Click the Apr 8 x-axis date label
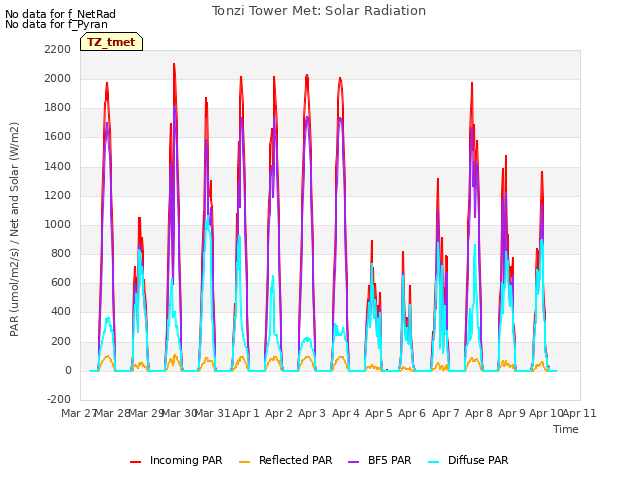 point(479,413)
